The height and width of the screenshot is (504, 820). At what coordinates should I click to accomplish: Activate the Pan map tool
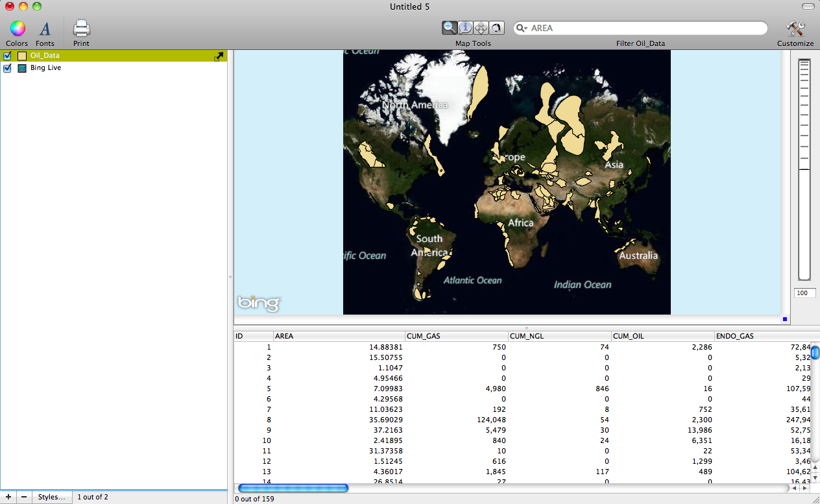coord(481,27)
